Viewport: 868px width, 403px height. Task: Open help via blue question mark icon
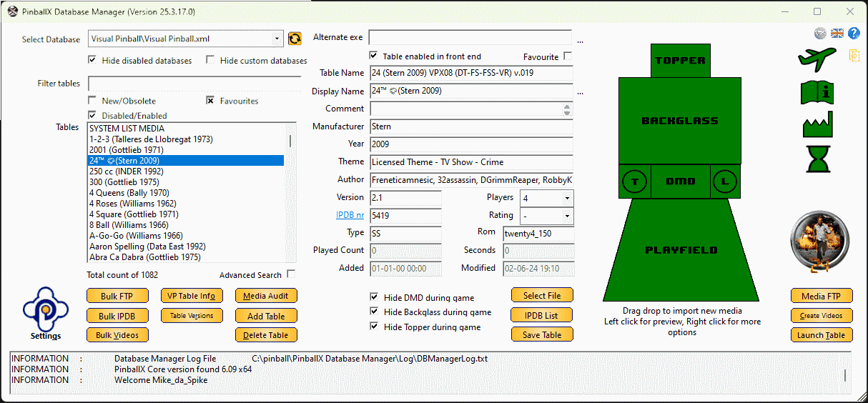854,34
